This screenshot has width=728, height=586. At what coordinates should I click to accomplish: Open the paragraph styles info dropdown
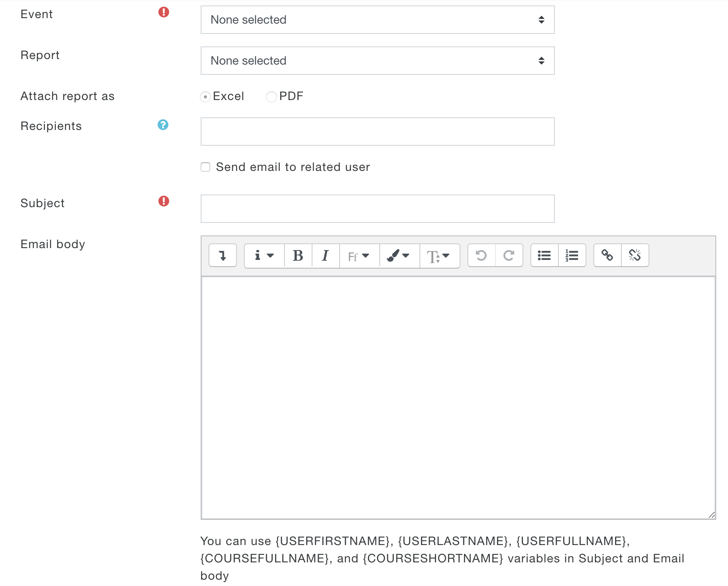(264, 256)
